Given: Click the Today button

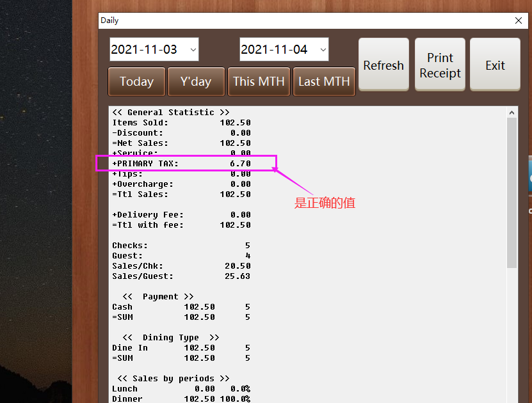Looking at the screenshot, I should pyautogui.click(x=137, y=82).
